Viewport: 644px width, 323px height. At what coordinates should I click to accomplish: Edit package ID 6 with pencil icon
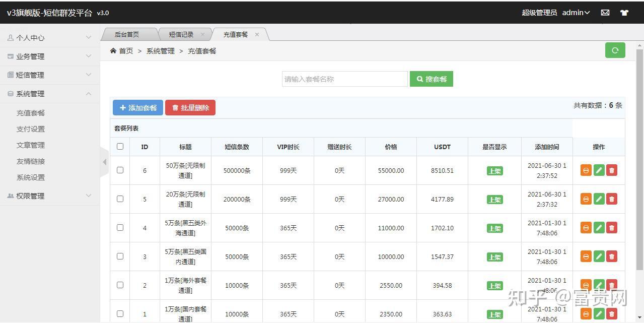click(599, 170)
